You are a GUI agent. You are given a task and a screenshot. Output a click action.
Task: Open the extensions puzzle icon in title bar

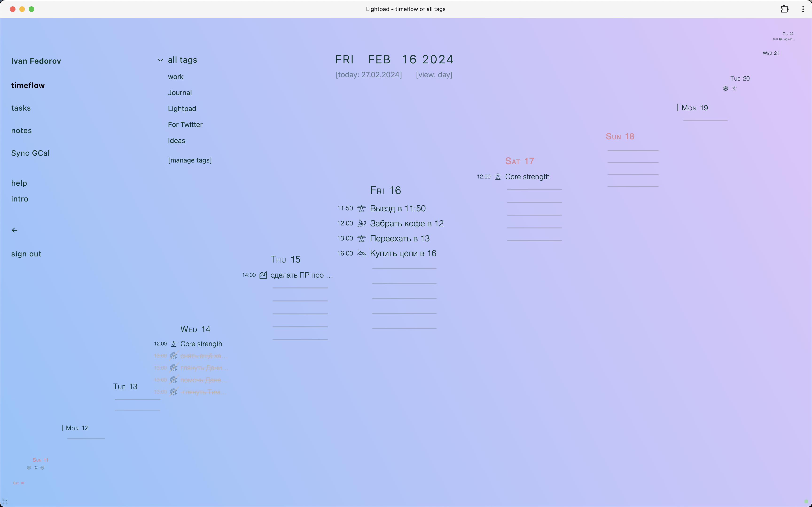click(x=784, y=9)
